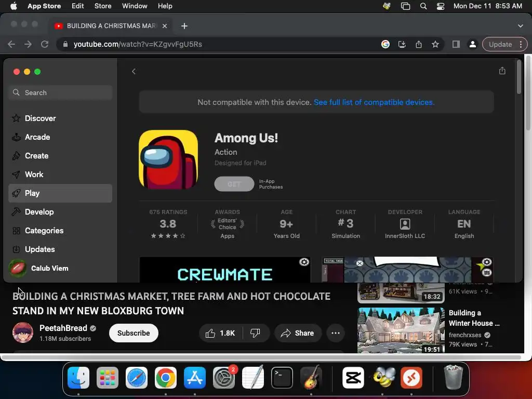Image resolution: width=532 pixels, height=399 pixels.
Task: Open Launchpad from the Dock
Action: click(x=107, y=378)
